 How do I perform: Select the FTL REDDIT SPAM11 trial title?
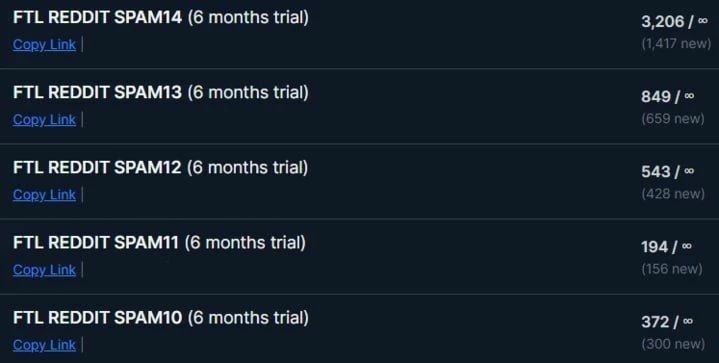[x=159, y=243]
